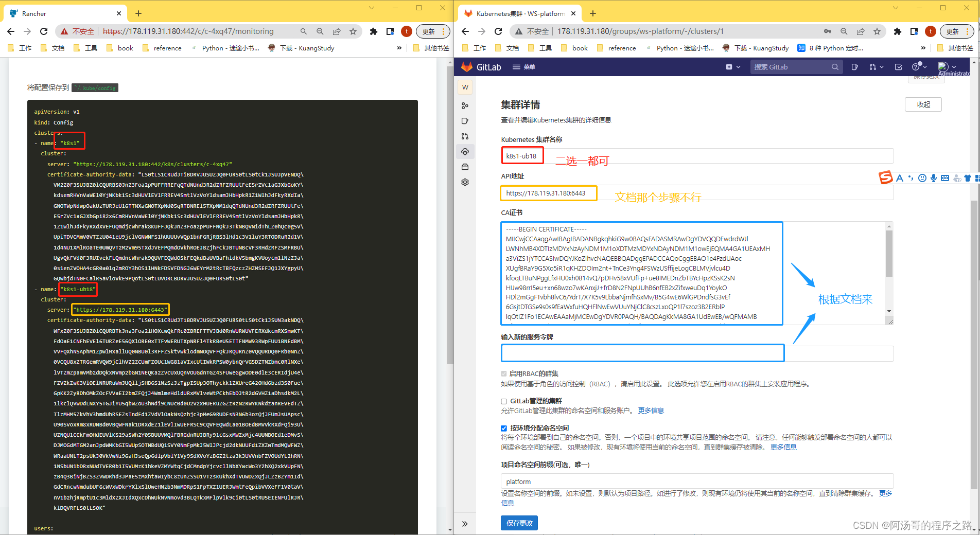Open the W group avatar in sidebar
The width and height of the screenshot is (980, 535).
(x=465, y=87)
